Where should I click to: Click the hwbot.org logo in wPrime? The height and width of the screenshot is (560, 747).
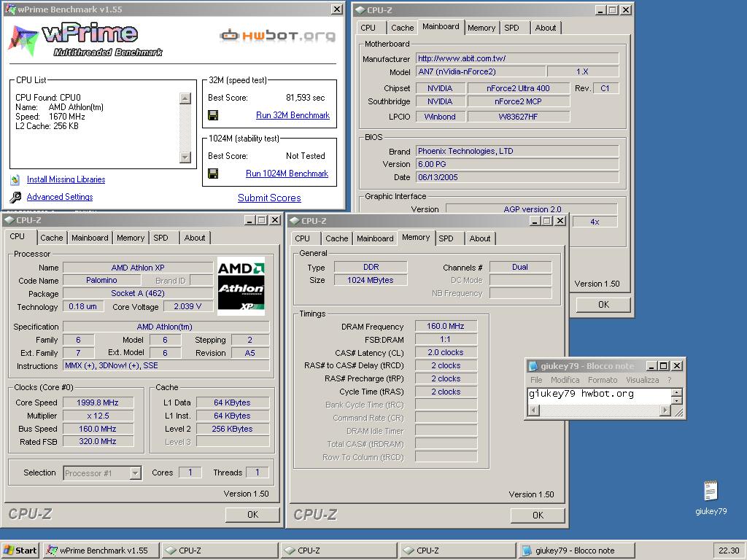tap(277, 36)
